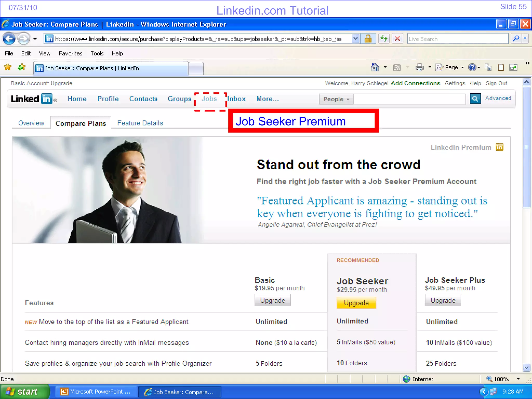The image size is (532, 399).
Task: Click Add Connections link
Action: (x=416, y=83)
